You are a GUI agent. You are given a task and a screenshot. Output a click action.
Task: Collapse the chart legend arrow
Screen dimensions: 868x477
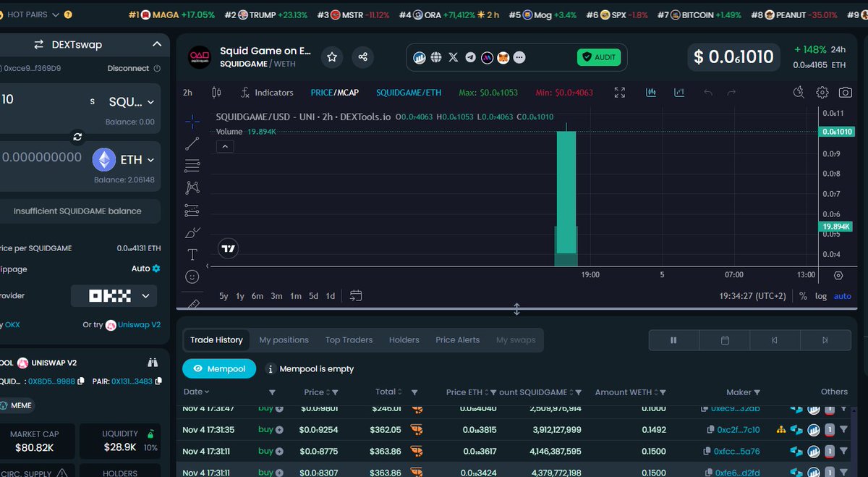pyautogui.click(x=225, y=146)
